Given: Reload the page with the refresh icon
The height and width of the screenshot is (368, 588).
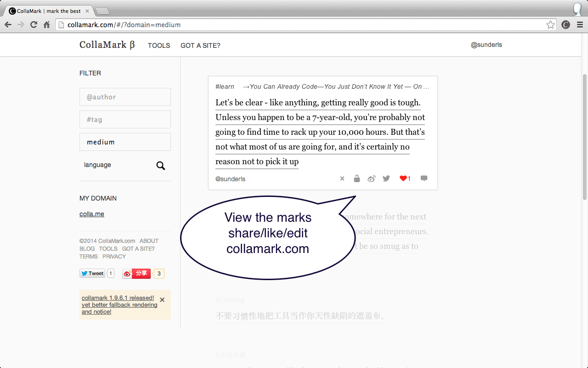Looking at the screenshot, I should [34, 25].
